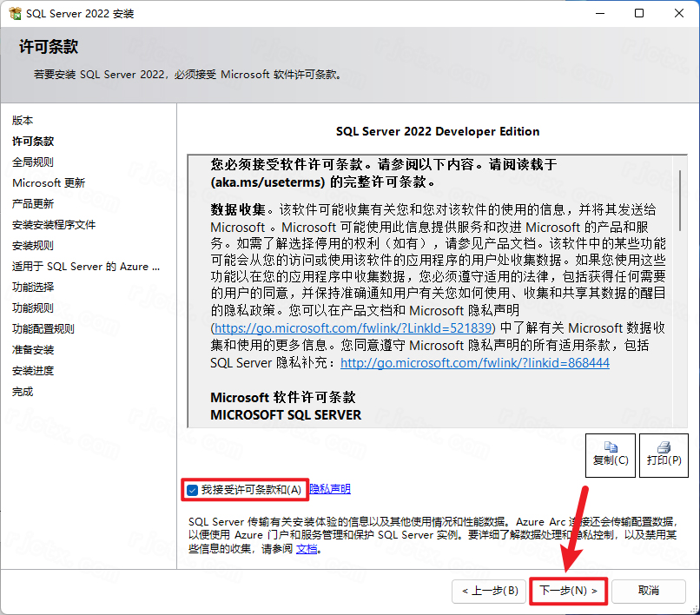Select 功能规则 step in sidebar

coord(33,307)
